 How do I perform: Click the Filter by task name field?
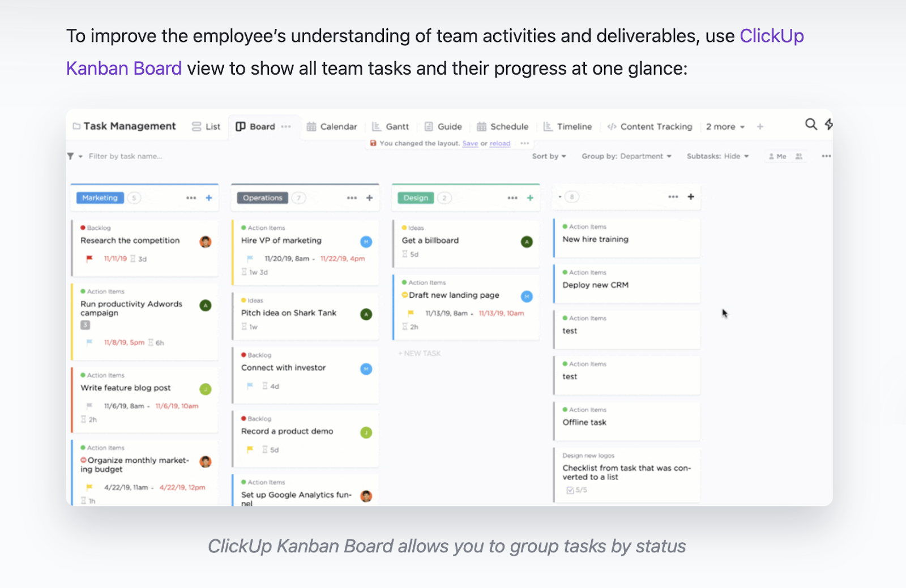click(125, 156)
